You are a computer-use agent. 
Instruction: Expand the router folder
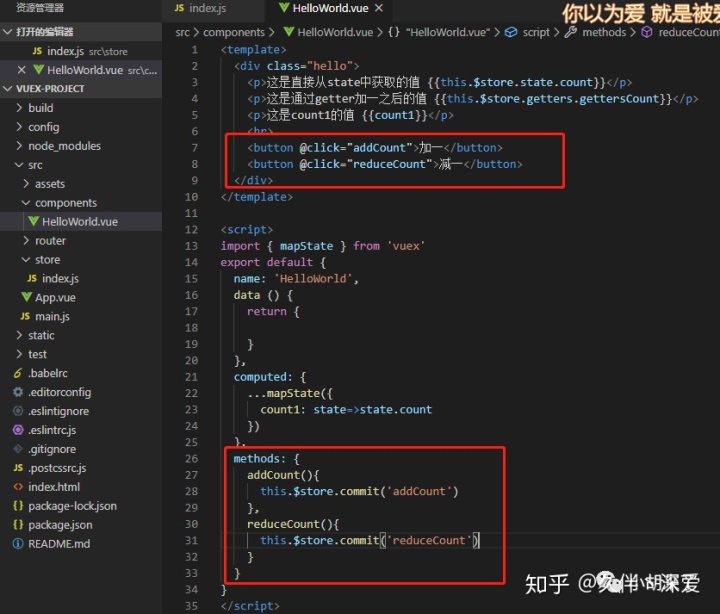coord(81,241)
